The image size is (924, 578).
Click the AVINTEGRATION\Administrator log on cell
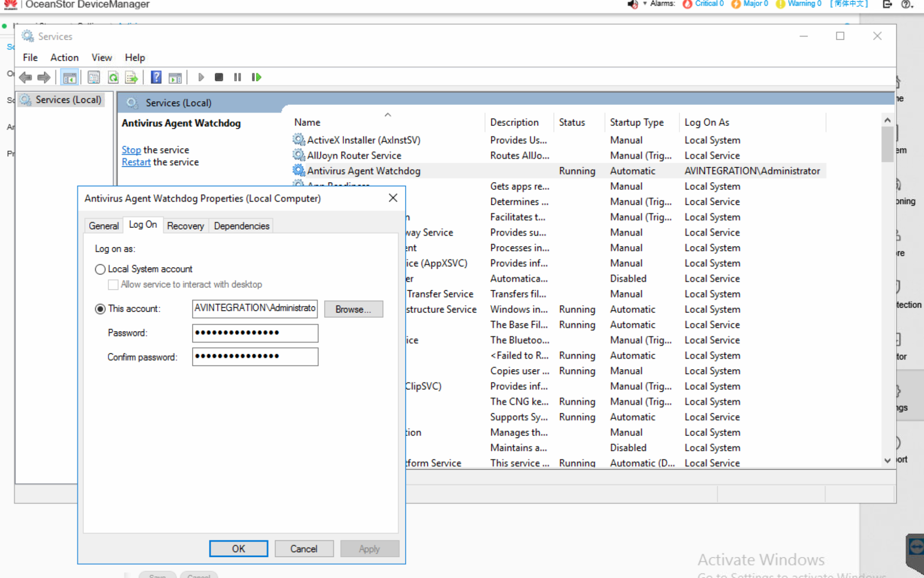(752, 171)
